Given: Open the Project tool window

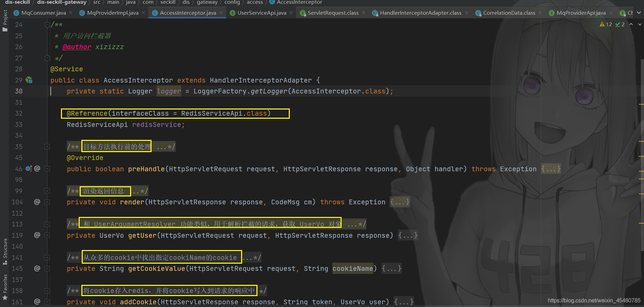Looking at the screenshot, I should 5,20.
